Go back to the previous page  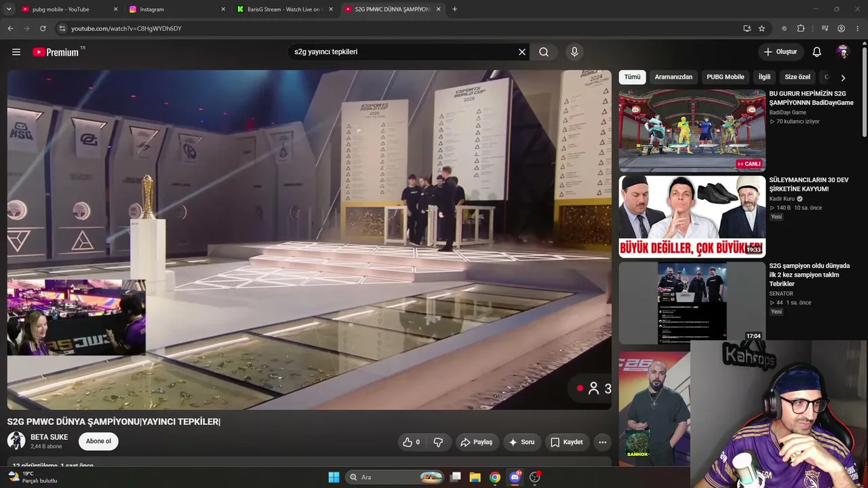[10, 28]
